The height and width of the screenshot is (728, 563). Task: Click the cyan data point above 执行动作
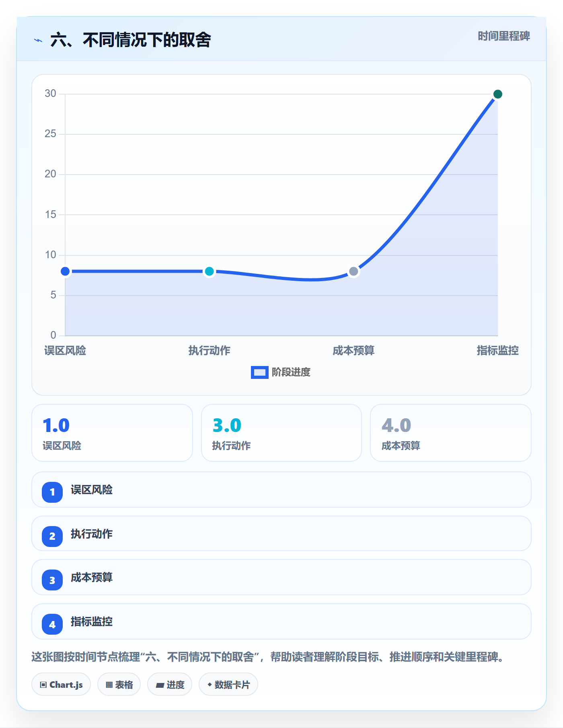[x=209, y=271]
